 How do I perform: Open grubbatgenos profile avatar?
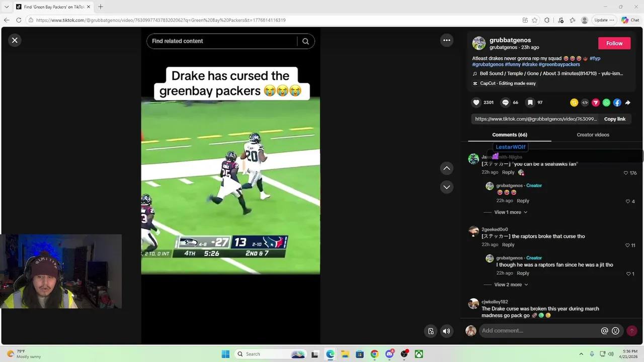[478, 43]
